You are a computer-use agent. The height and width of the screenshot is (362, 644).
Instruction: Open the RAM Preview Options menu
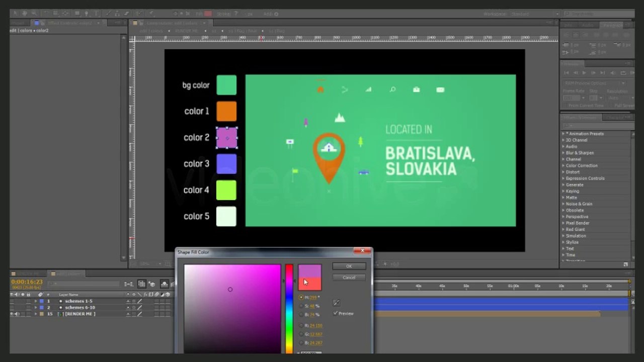click(x=594, y=83)
